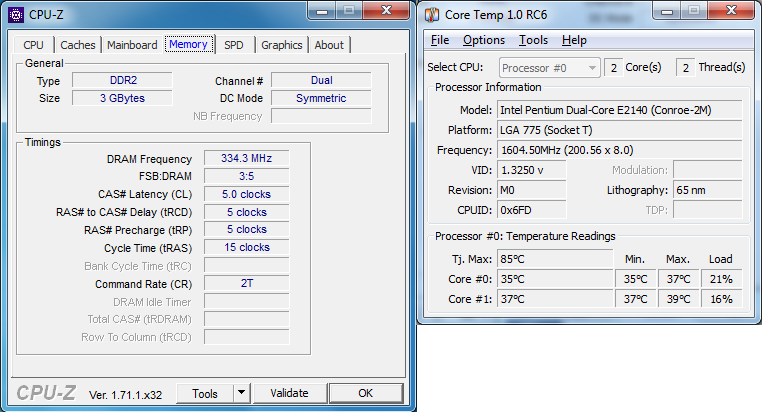Click the 65 nm Lithography value
This screenshot has width=762, height=412.
[x=708, y=190]
